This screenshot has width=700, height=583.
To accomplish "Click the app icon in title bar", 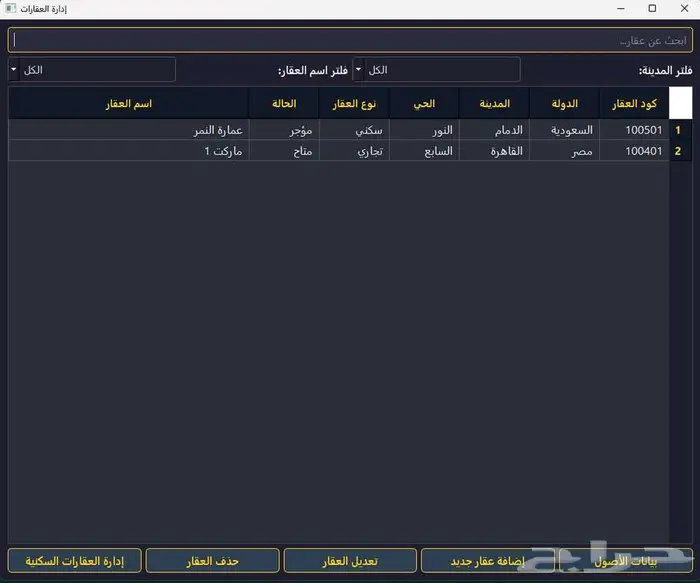I will coord(11,8).
